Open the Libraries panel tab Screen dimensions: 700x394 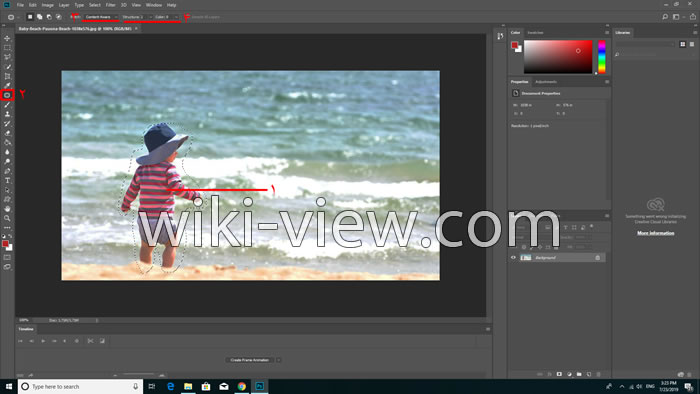[x=623, y=33]
